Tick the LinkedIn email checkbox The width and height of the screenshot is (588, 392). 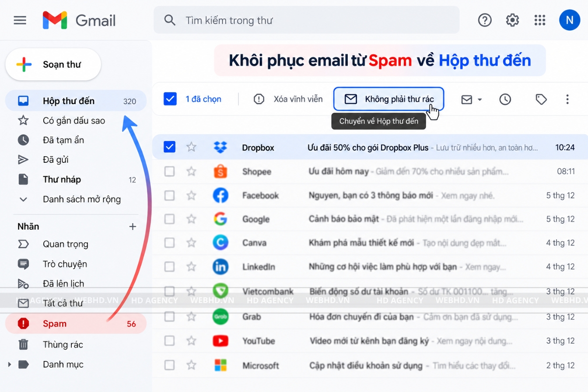[x=169, y=266]
